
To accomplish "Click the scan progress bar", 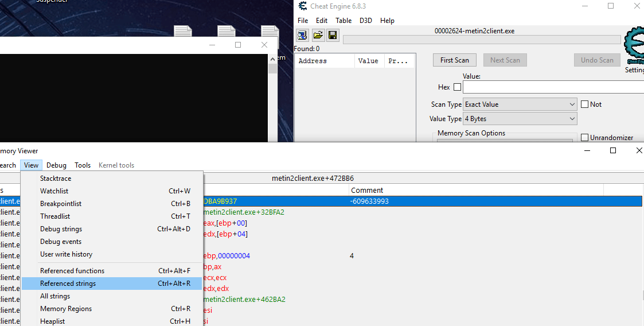I will (481, 40).
